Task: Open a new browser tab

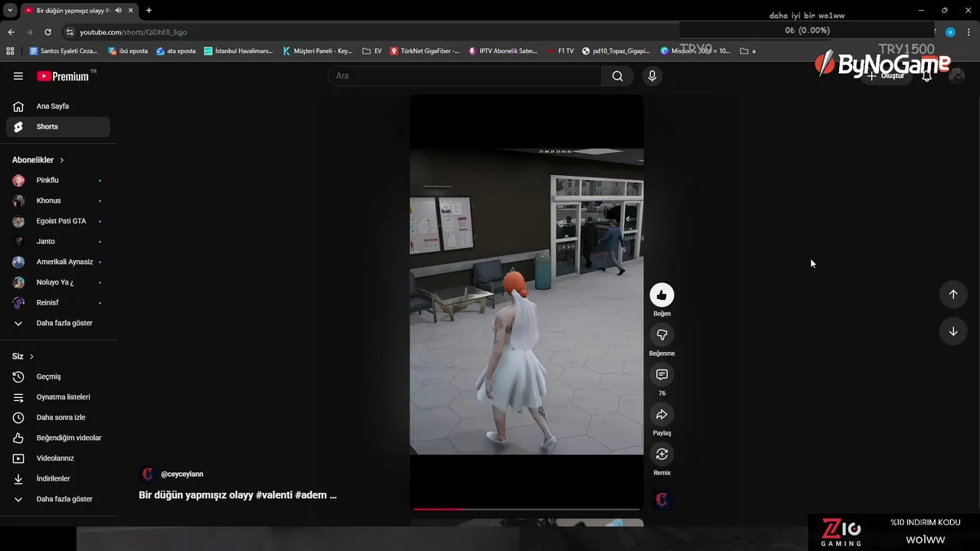Action: tap(149, 11)
